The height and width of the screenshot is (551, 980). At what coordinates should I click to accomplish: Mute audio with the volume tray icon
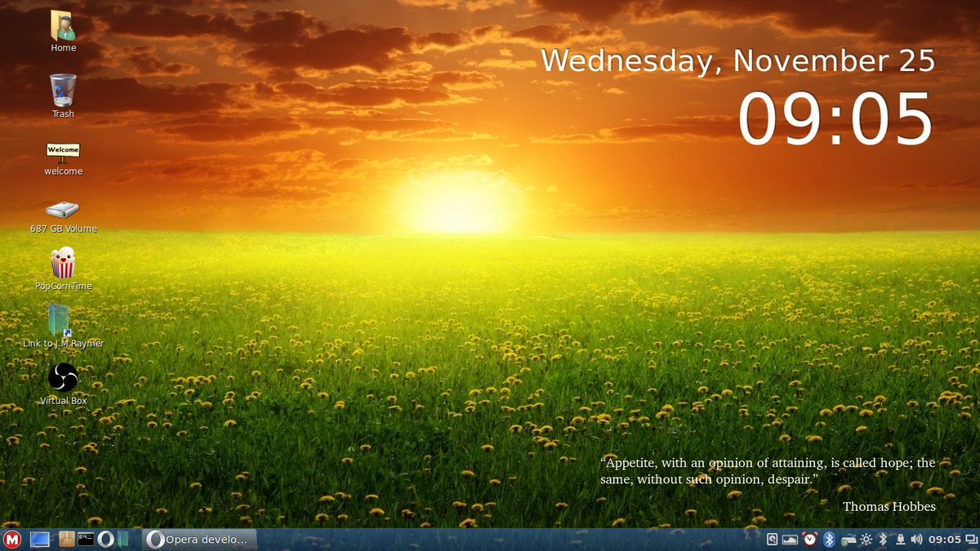coord(915,540)
